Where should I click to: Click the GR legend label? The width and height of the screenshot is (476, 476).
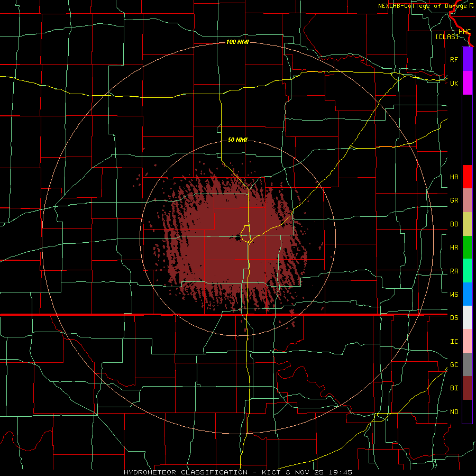click(x=454, y=200)
